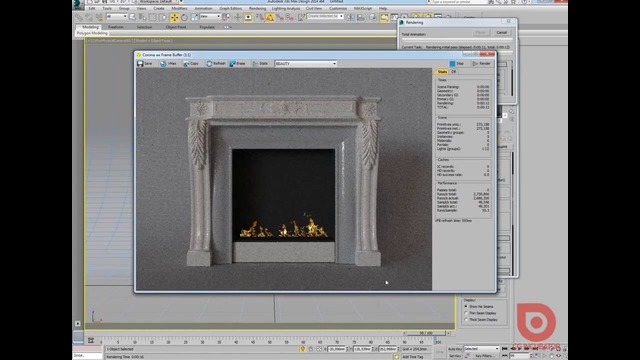
Task: Toggle the Percent Snap icon
Action: (280, 17)
